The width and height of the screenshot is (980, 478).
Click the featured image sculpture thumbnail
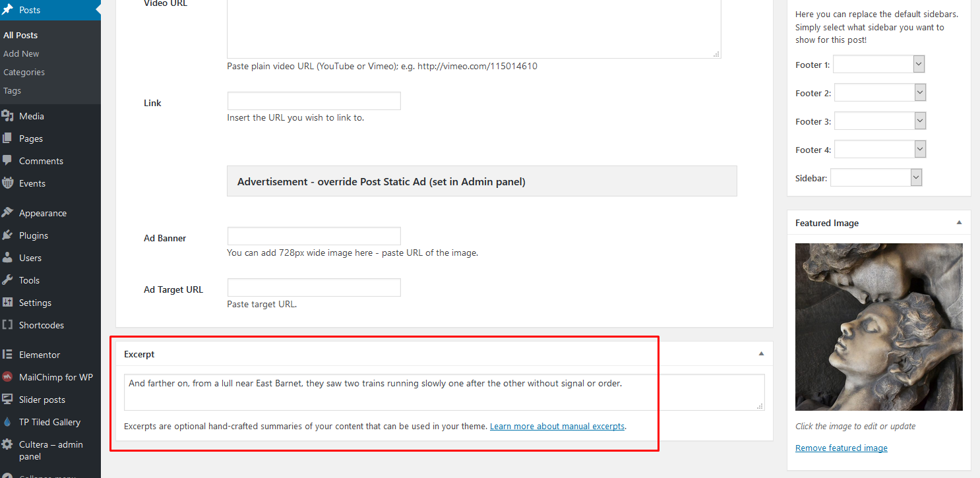878,327
